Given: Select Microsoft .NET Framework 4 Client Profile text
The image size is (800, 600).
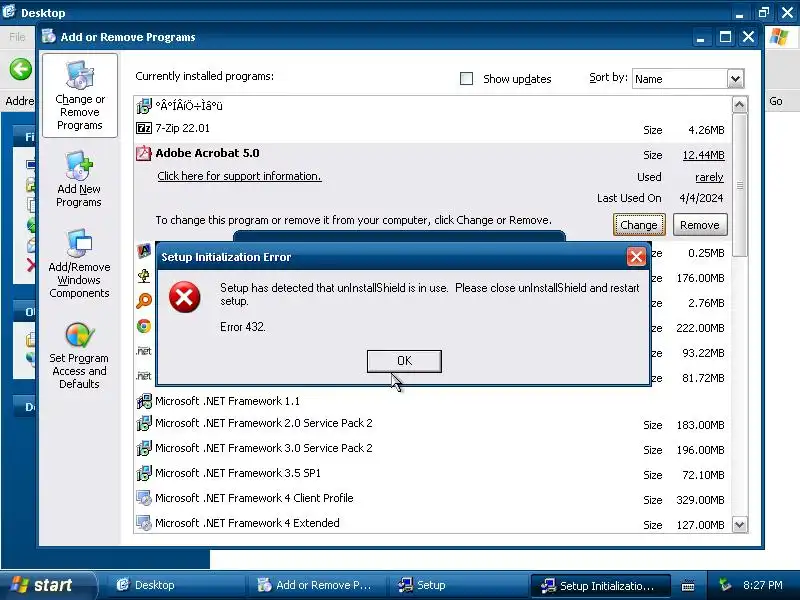Looking at the screenshot, I should [254, 498].
